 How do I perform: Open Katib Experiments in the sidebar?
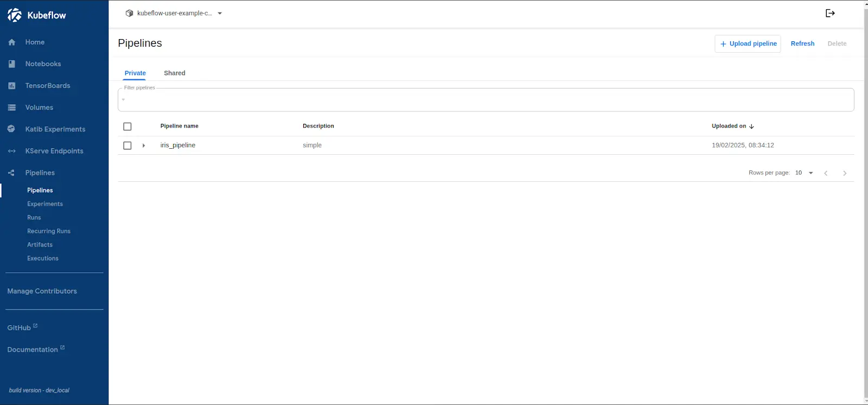click(54, 129)
